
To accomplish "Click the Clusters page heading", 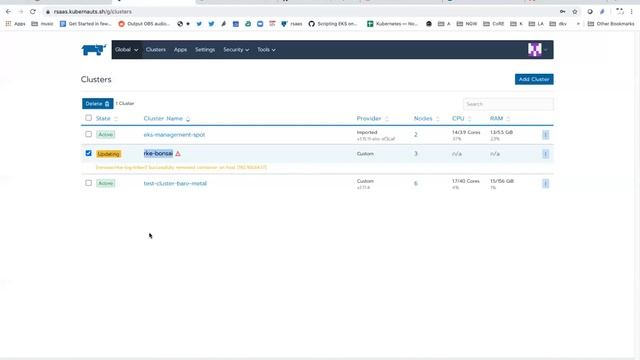I will tap(96, 79).
